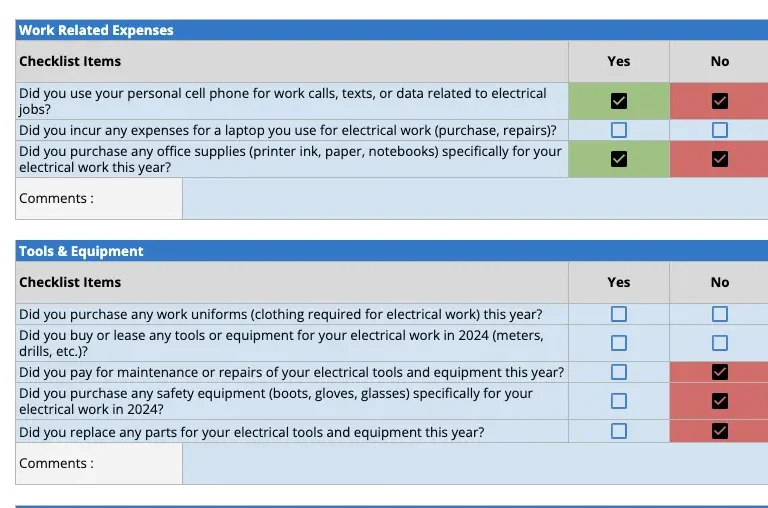Uncheck No for replacing tool parts
This screenshot has height=508, width=768.
(x=720, y=432)
